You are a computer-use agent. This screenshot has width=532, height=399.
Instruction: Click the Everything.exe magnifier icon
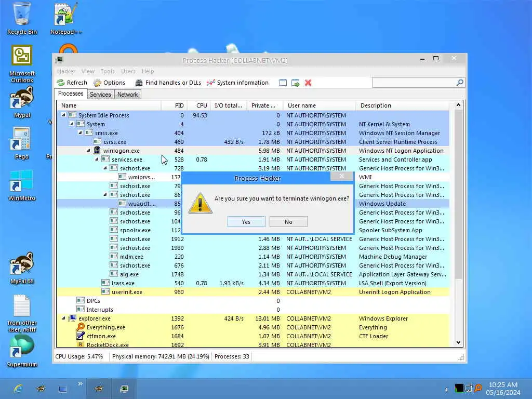pyautogui.click(x=81, y=327)
